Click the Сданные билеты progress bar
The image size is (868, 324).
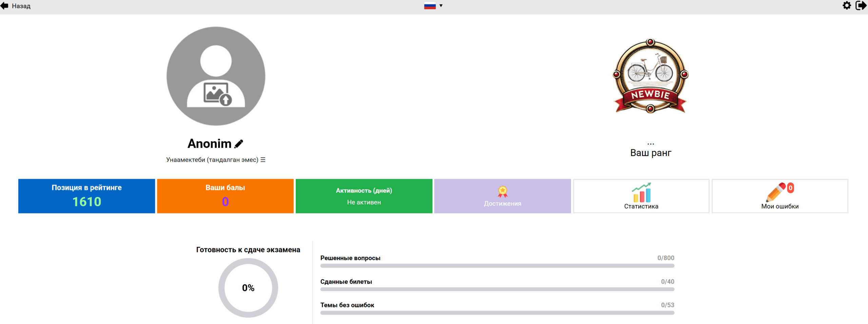497,289
